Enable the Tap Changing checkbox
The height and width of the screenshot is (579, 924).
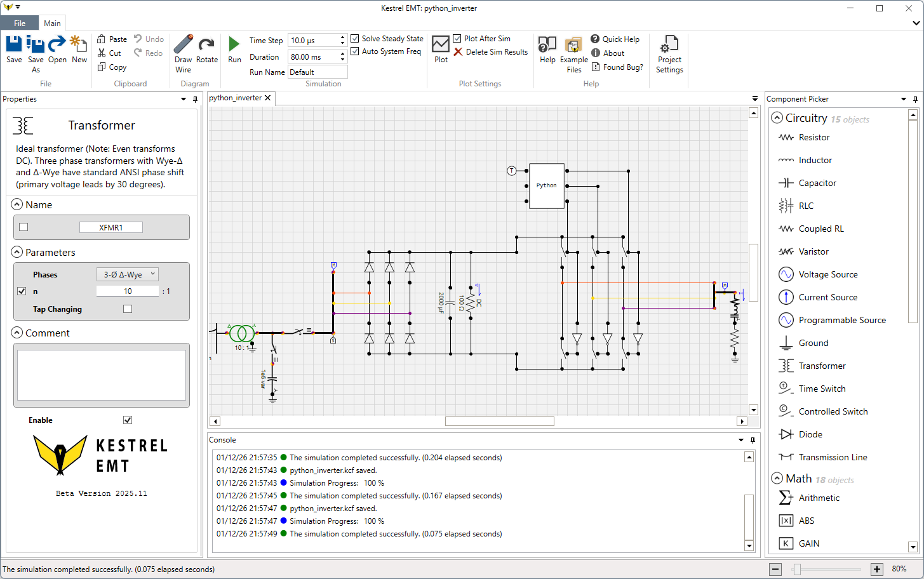128,309
